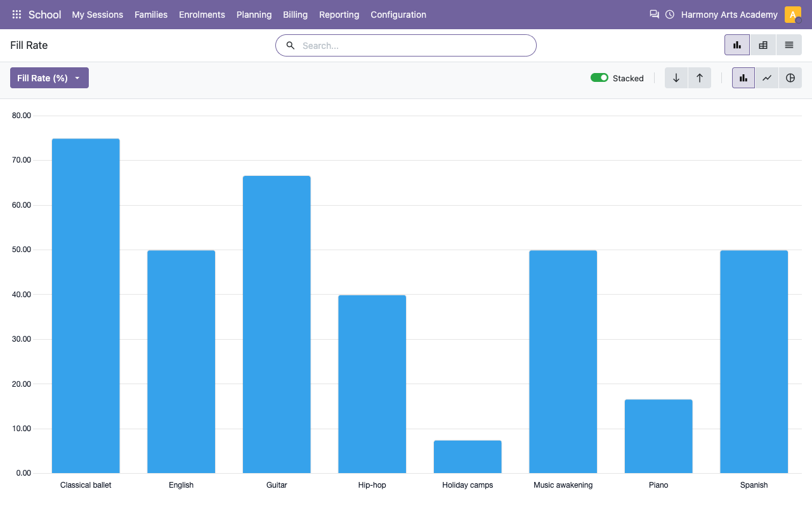Switch to pivot table view icon
The height and width of the screenshot is (508, 812).
(x=763, y=45)
